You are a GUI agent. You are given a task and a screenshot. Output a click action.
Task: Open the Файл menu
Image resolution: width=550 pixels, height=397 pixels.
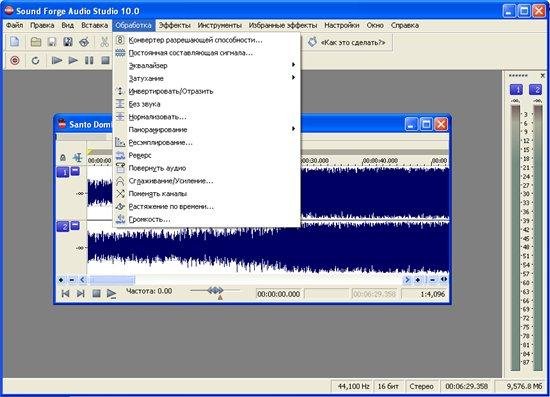[14, 25]
